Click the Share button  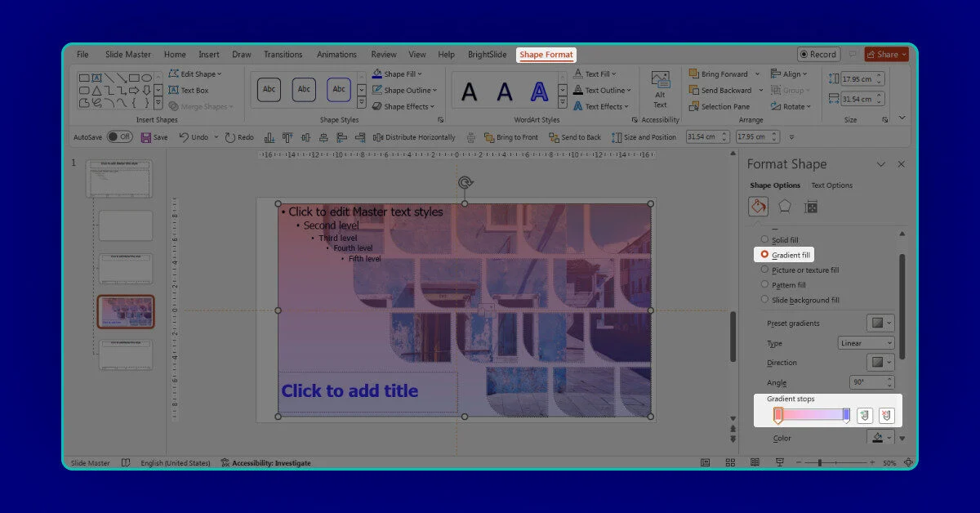point(886,55)
